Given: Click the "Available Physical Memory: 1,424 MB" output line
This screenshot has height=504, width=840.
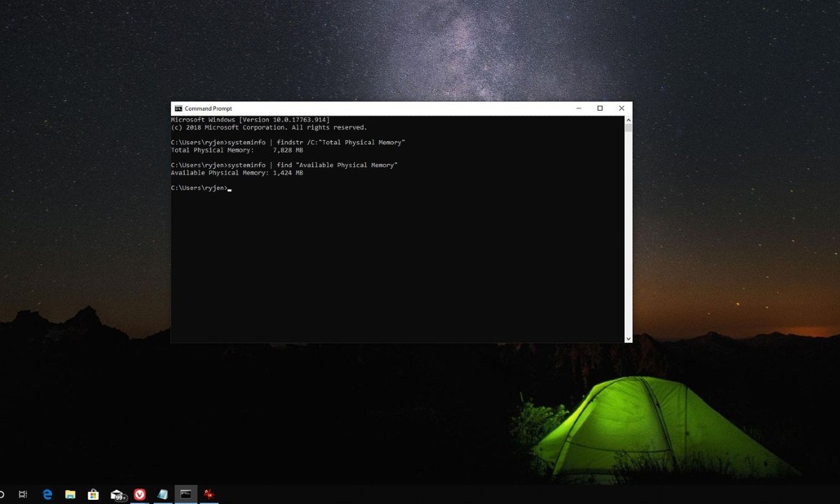Looking at the screenshot, I should click(237, 173).
